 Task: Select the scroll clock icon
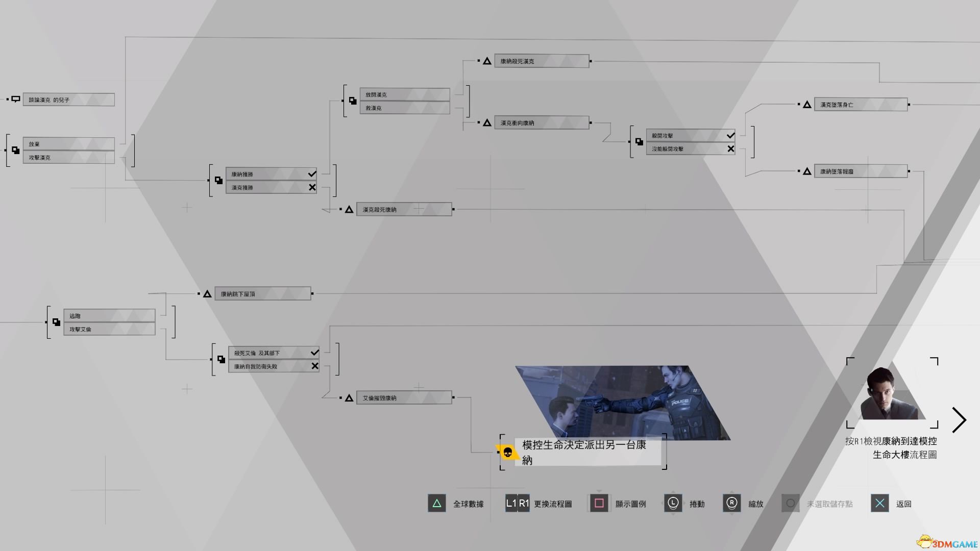click(x=673, y=503)
